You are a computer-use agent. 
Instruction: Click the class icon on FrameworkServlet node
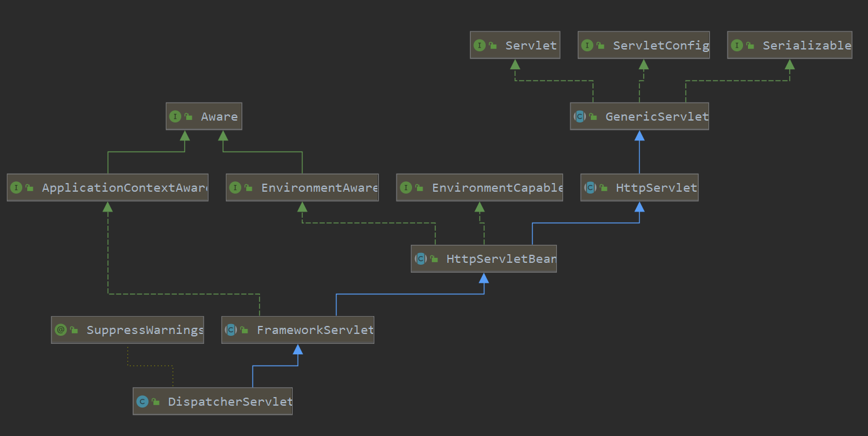pos(231,330)
